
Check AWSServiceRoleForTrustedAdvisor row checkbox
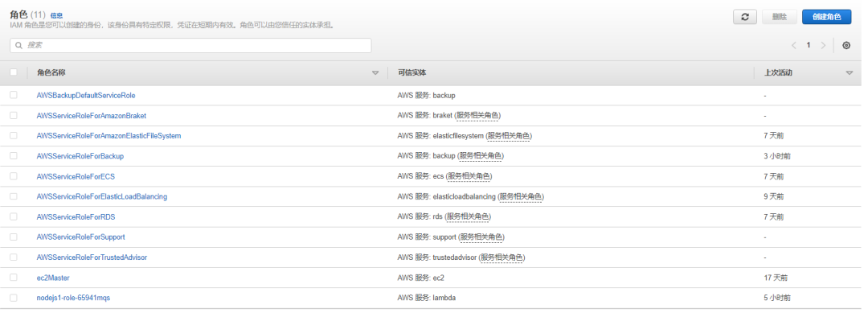(x=14, y=257)
